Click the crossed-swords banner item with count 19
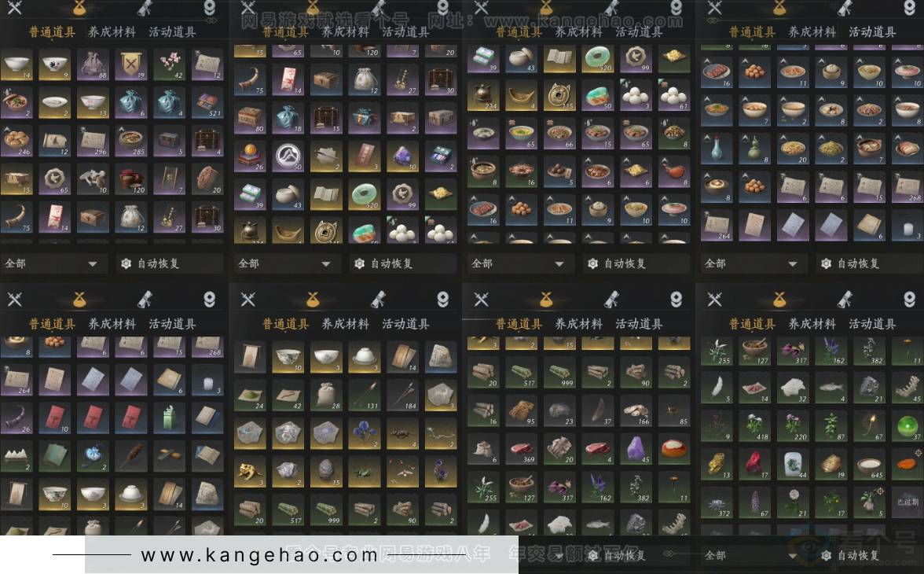 pyautogui.click(x=131, y=64)
